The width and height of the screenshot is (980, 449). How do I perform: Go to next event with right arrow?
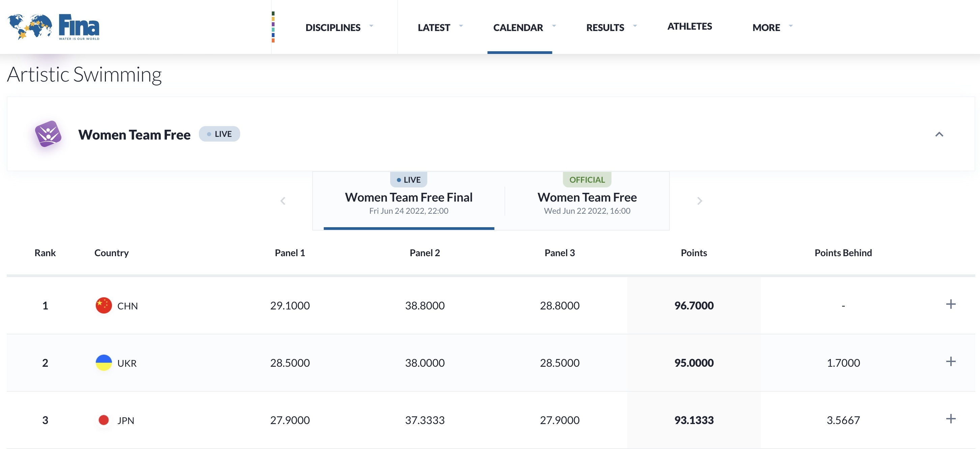[x=699, y=201]
